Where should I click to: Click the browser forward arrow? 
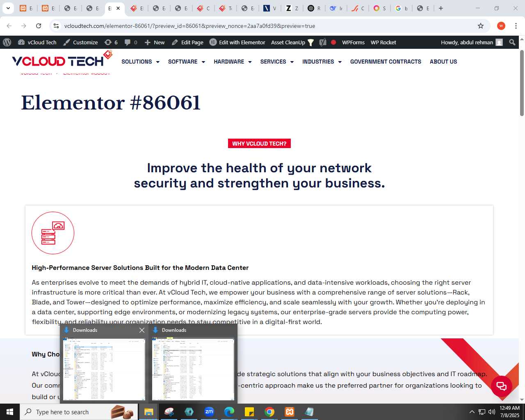click(x=24, y=26)
